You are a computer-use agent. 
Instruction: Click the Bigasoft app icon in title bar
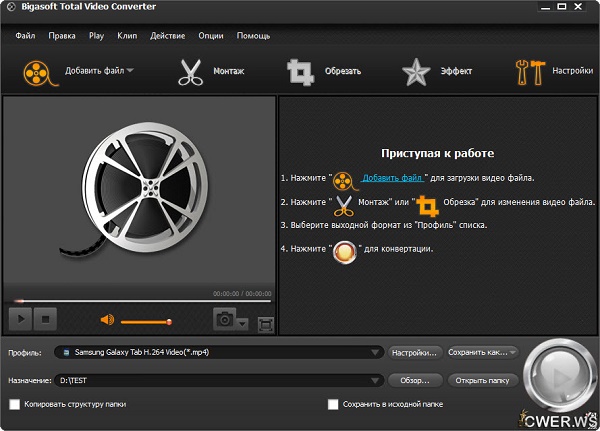[11, 7]
